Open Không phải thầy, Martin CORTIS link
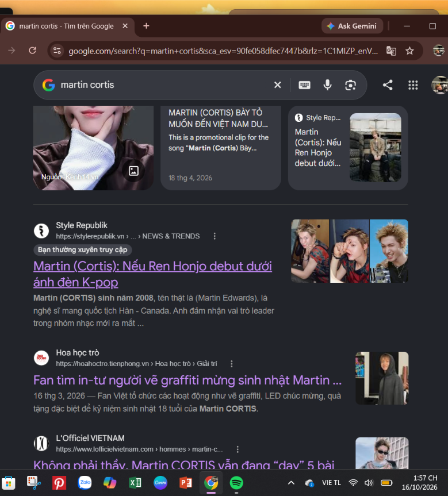The image size is (448, 496). tap(184, 464)
